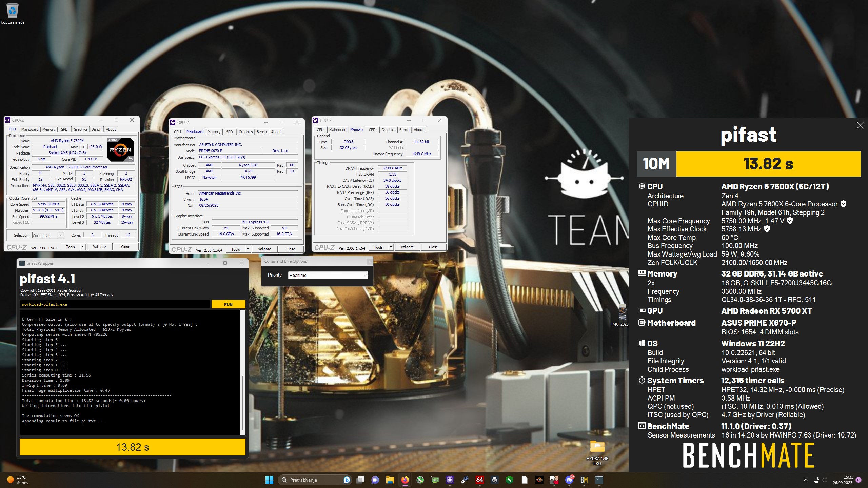The image size is (868, 488).
Task: Click the Model field PRIME X670-P
Action: point(230,151)
